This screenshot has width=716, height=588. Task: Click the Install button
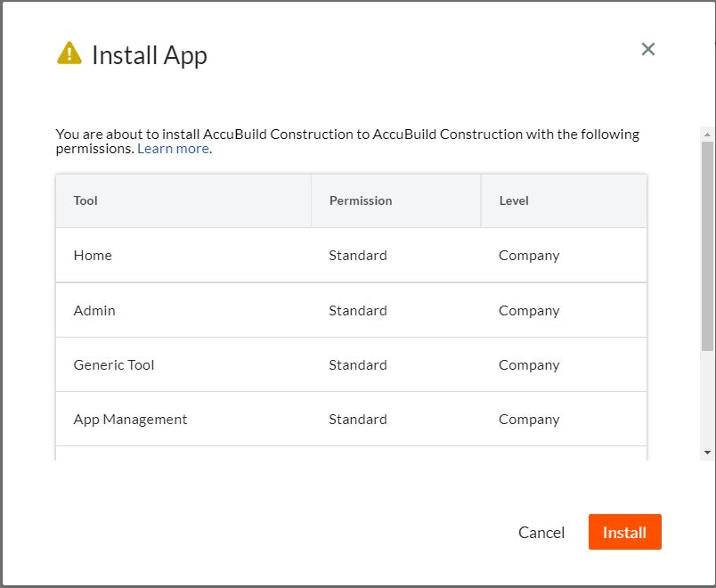pos(624,532)
